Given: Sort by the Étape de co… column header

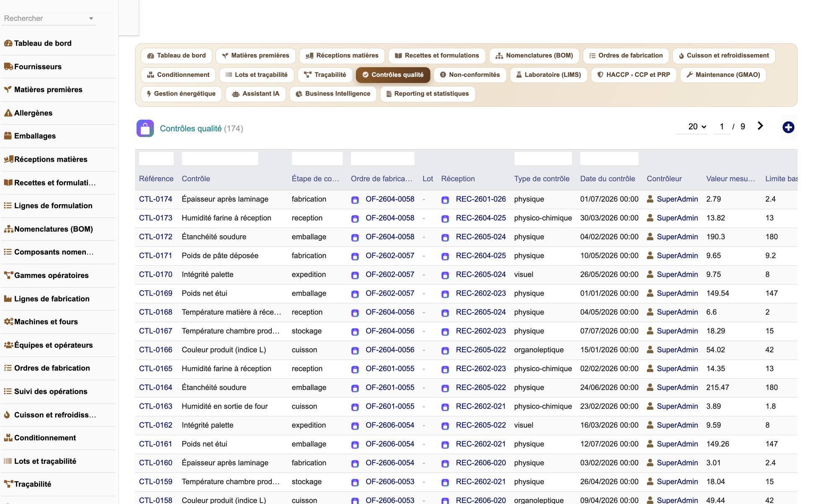Looking at the screenshot, I should tap(315, 179).
